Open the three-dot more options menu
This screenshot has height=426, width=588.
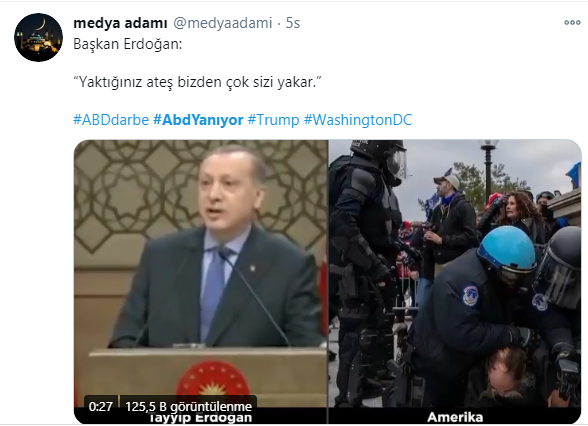click(x=572, y=23)
